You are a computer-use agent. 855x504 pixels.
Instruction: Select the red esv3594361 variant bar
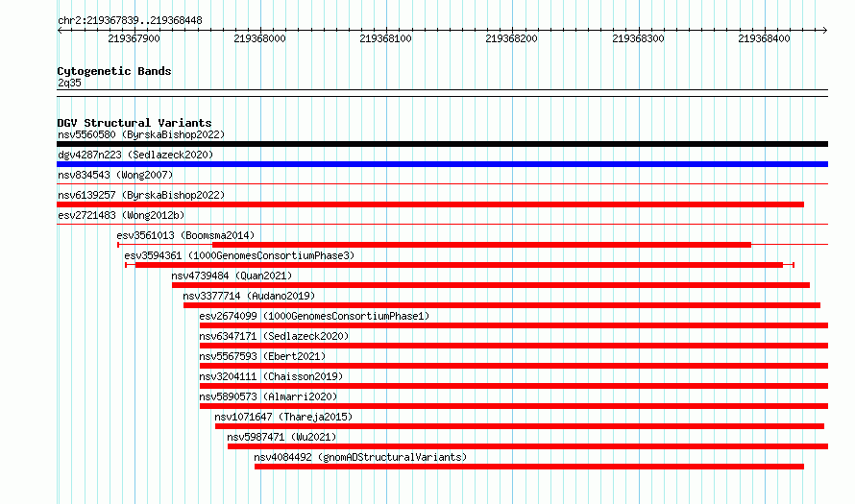point(459,265)
